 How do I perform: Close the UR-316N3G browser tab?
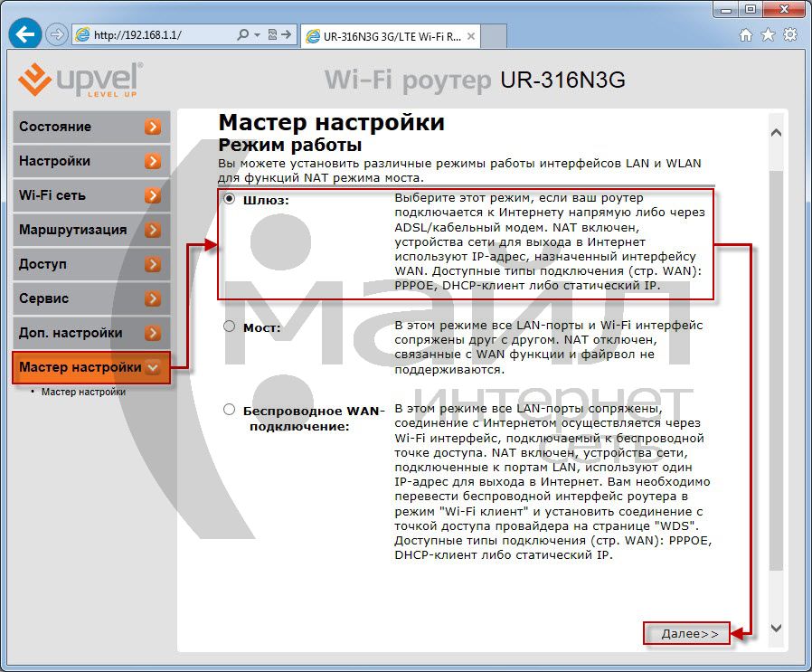click(x=471, y=36)
